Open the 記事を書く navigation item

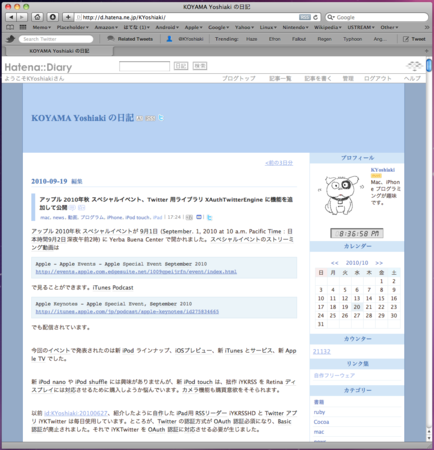pos(318,78)
